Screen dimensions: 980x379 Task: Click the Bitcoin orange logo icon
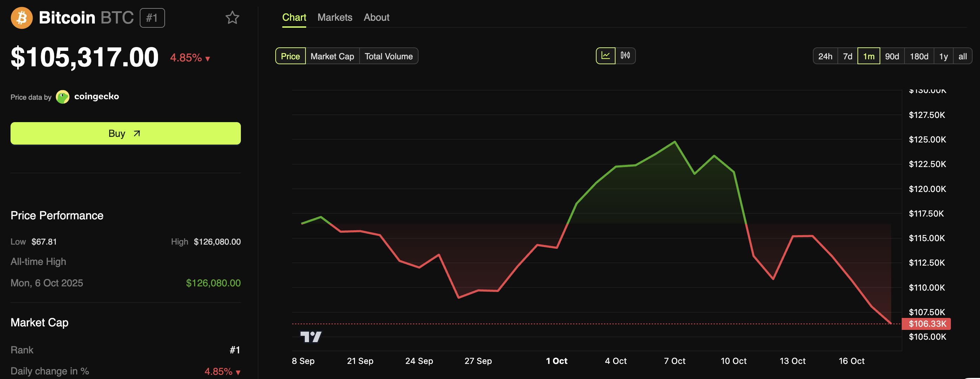click(x=22, y=18)
